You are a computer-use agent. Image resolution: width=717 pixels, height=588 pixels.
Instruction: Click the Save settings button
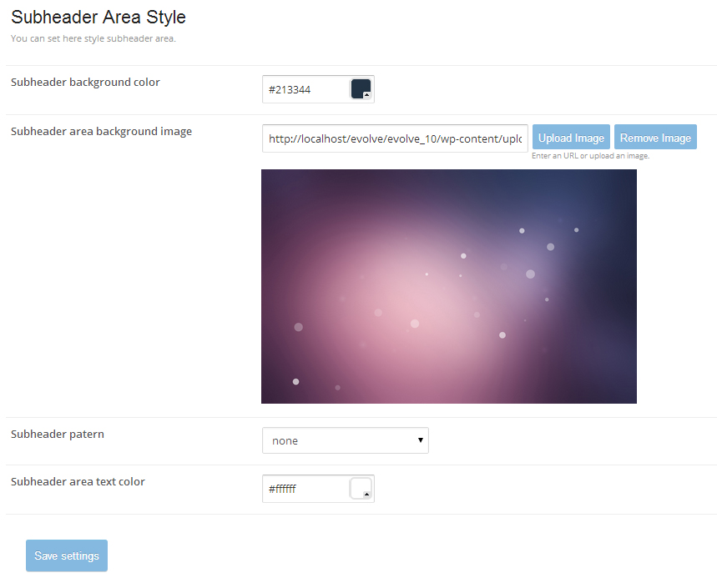coord(67,555)
